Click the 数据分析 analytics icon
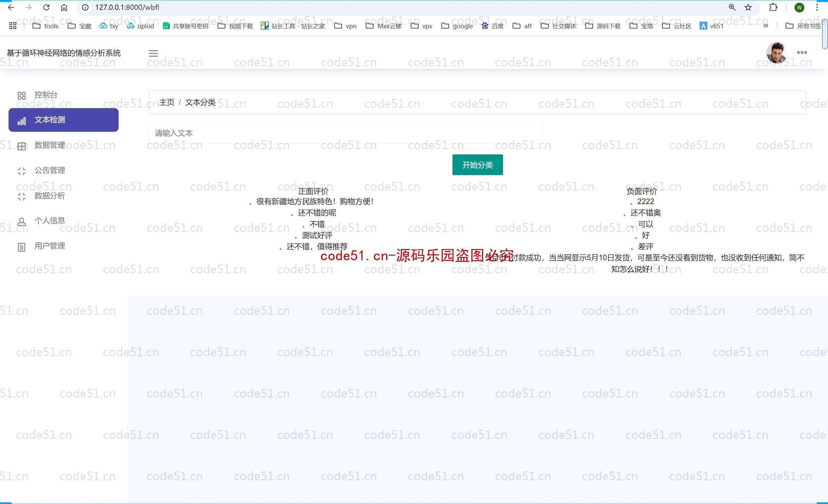Viewport: 828px width, 504px height. pos(21,195)
